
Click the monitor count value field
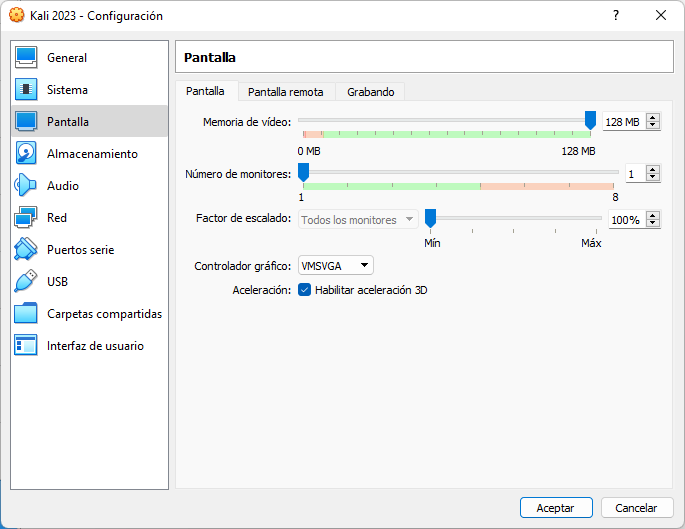(635, 174)
